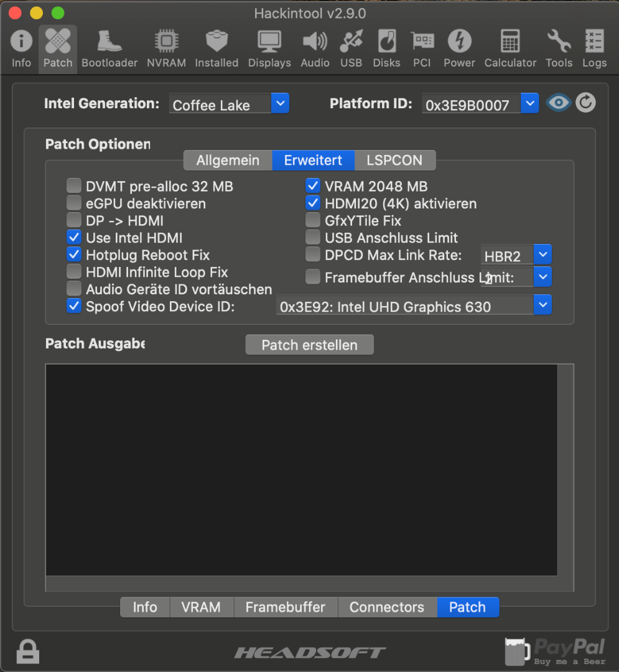619x672 pixels.
Task: Show the Installed kexts section
Action: (x=216, y=48)
